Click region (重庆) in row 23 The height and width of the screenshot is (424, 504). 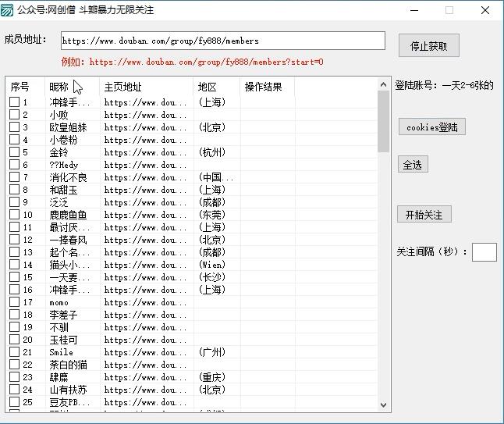pos(212,377)
